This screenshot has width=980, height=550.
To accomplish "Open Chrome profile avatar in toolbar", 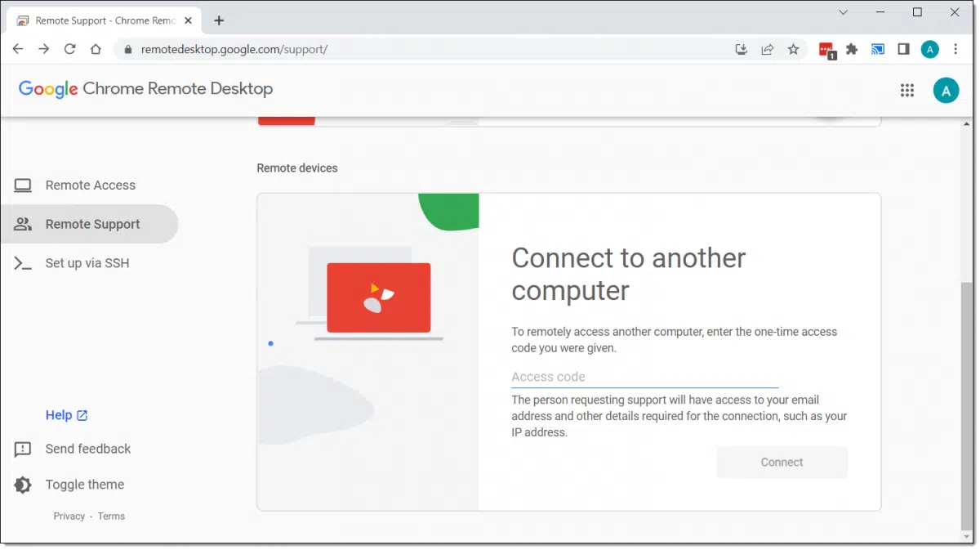I will tap(929, 49).
